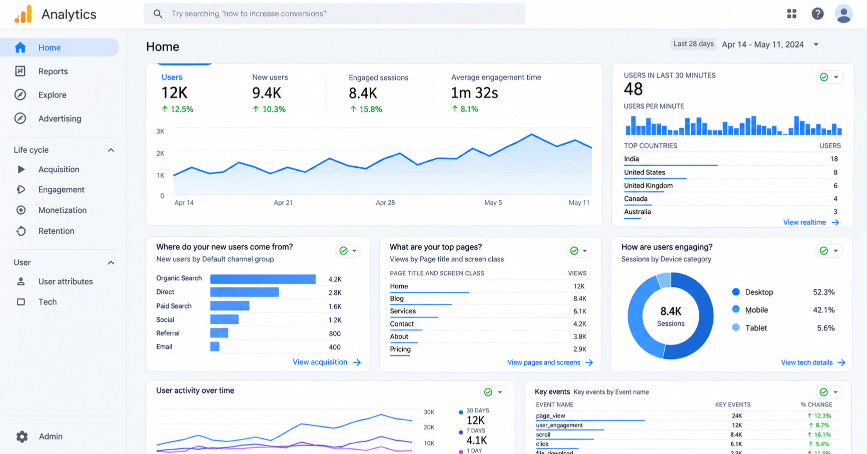Click arrow icon beside View pages and screens
This screenshot has height=454, width=867.
click(x=589, y=363)
